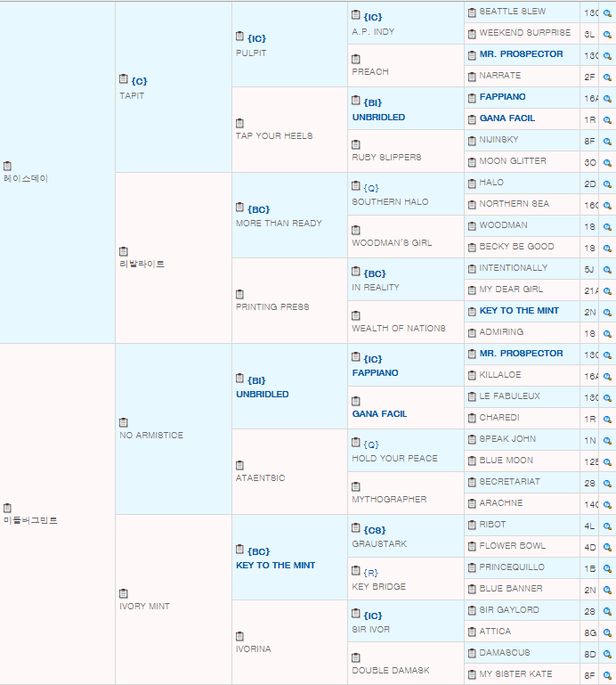The width and height of the screenshot is (616, 685).
Task: Open the clipboard icon above 레이스데이
Action: pos(7,167)
